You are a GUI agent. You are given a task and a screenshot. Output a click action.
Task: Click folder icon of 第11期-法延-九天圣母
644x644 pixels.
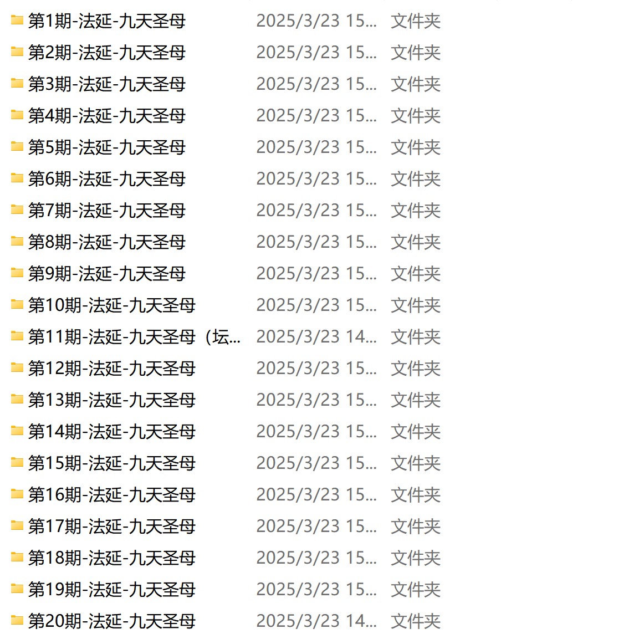pyautogui.click(x=17, y=336)
